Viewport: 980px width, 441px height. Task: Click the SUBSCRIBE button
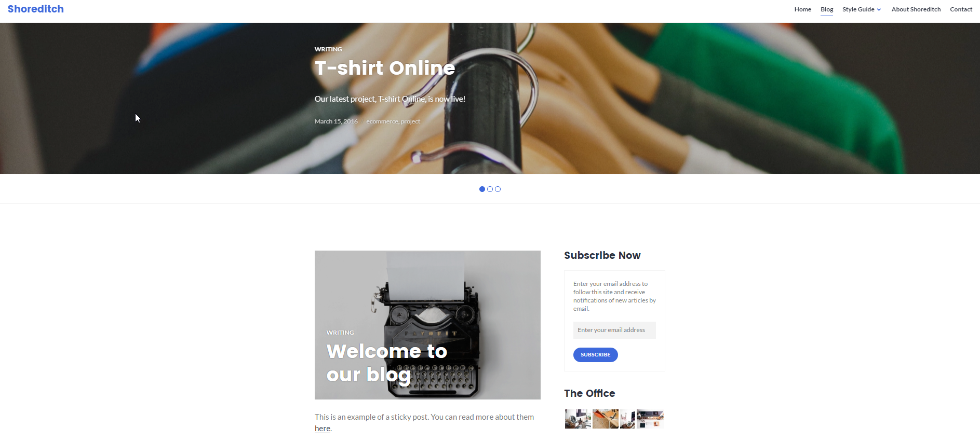595,355
